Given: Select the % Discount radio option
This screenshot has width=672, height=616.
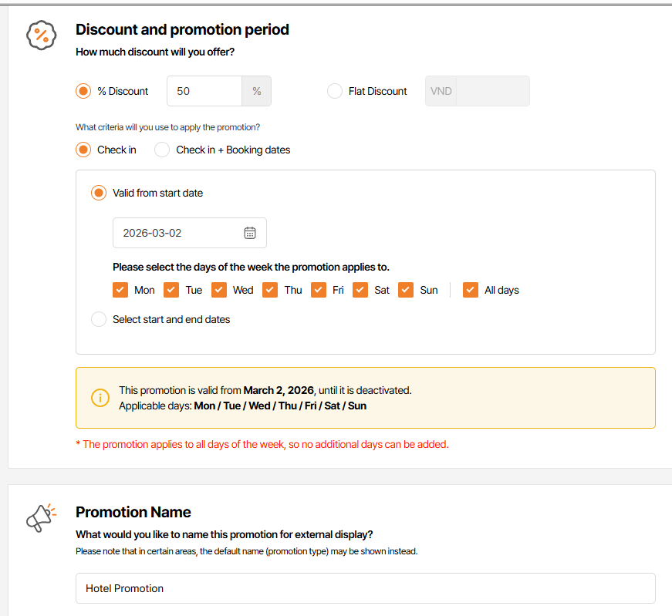Looking at the screenshot, I should tap(83, 91).
